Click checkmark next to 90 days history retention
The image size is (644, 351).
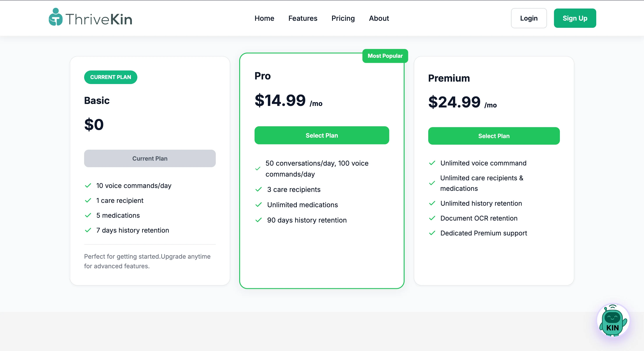(x=258, y=220)
